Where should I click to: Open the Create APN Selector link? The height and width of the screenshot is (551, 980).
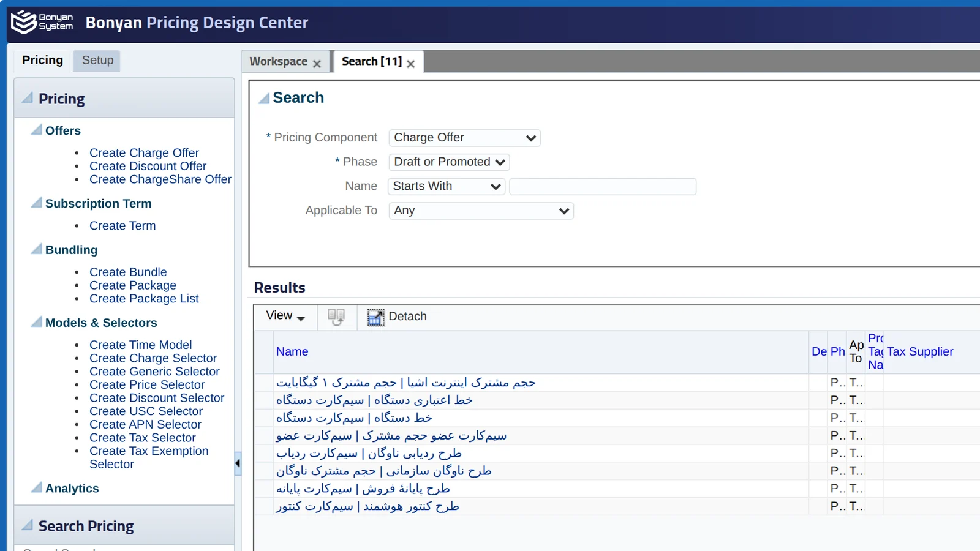coord(145,424)
